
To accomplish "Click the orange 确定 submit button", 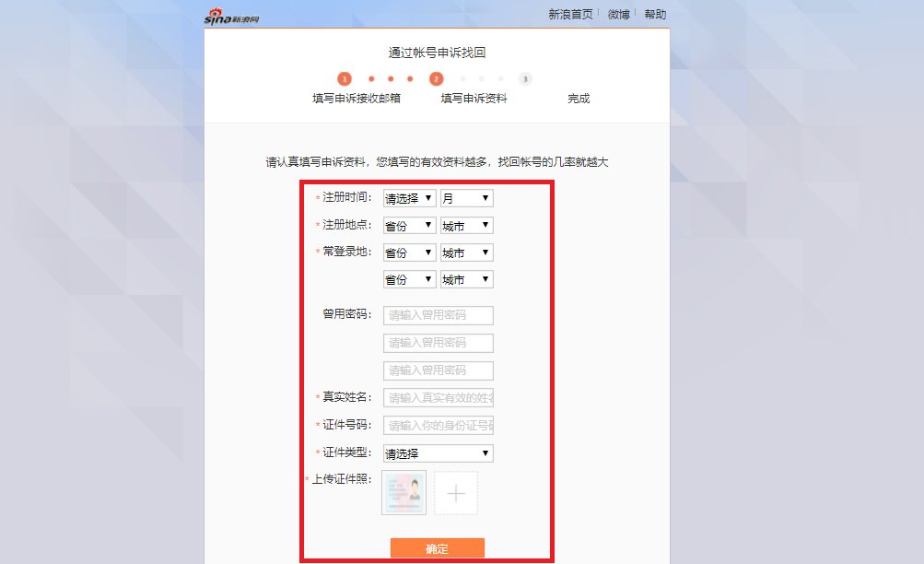I will (x=437, y=548).
